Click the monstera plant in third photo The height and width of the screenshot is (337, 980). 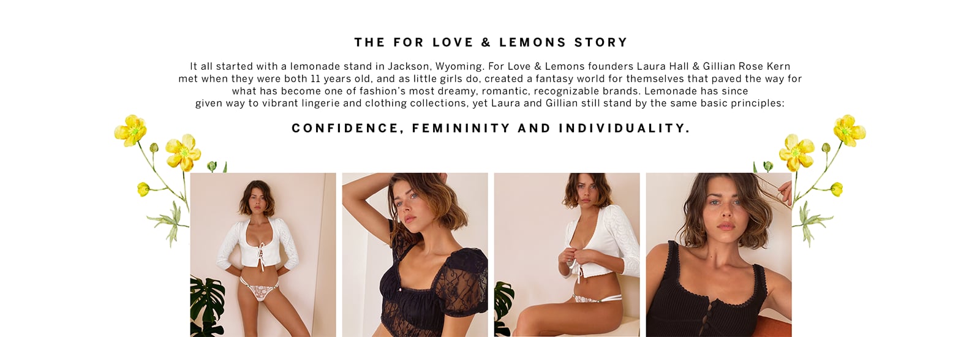pyautogui.click(x=503, y=308)
